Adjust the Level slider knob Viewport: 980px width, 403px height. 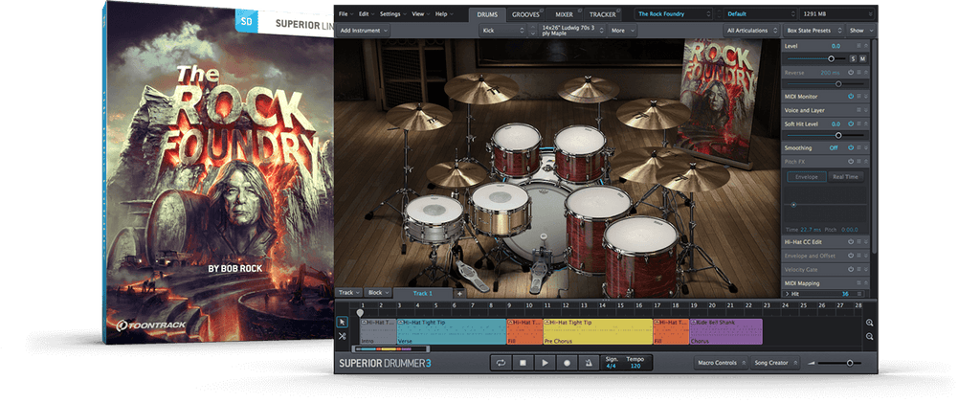click(x=832, y=58)
